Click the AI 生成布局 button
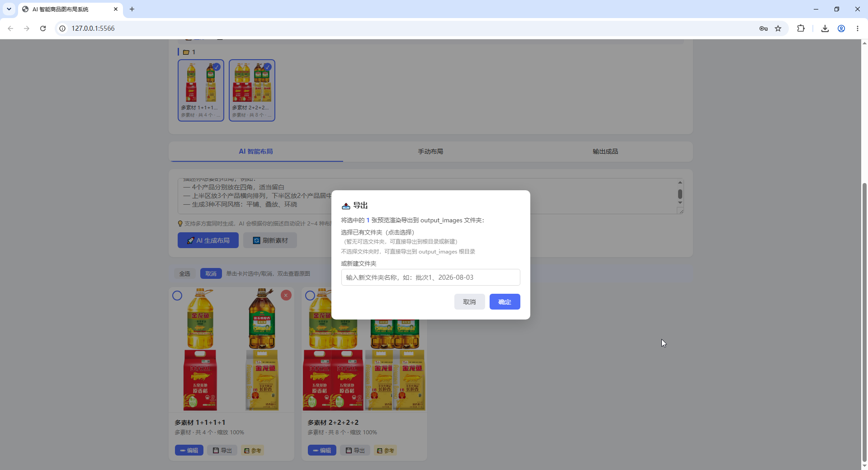868x470 pixels. click(208, 240)
